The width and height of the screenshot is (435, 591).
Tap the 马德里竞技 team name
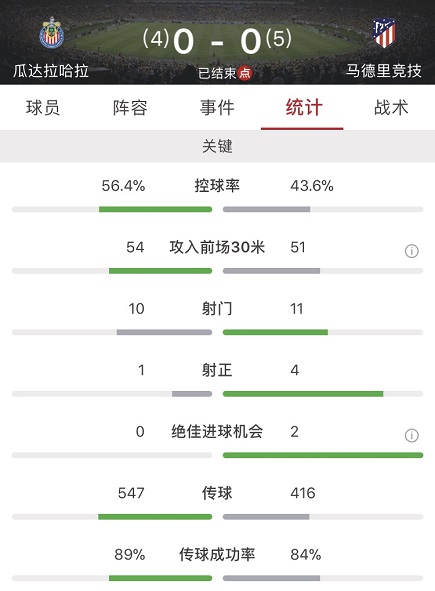coord(384,71)
